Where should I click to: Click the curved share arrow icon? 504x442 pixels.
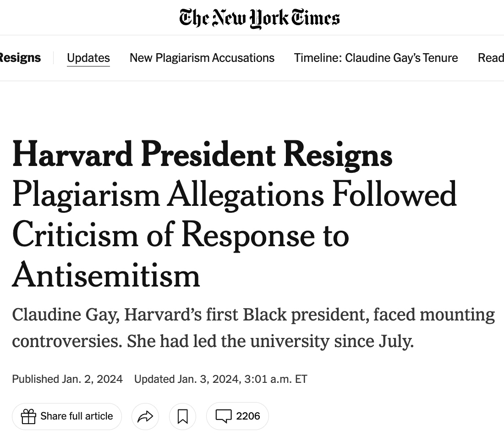(x=145, y=416)
